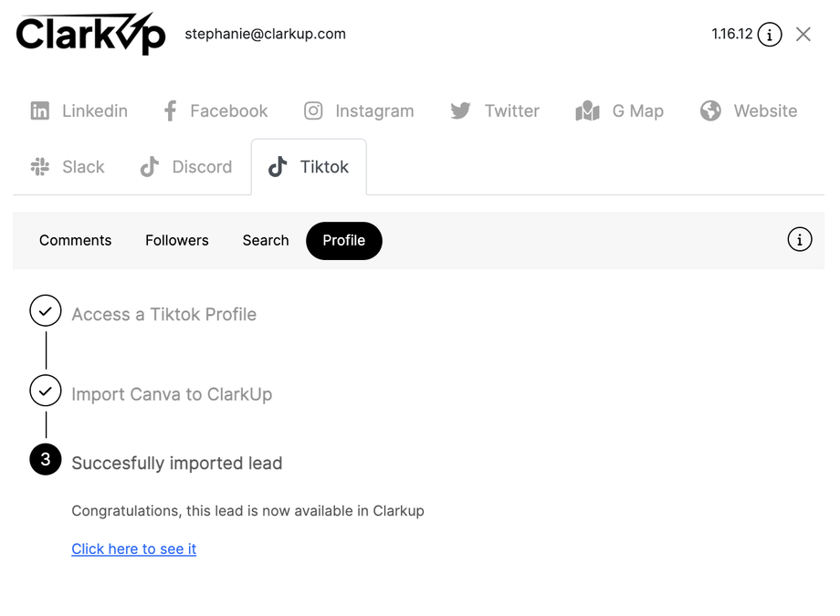Click the Twitter bird icon
Screen dimensions: 840x616
point(461,111)
